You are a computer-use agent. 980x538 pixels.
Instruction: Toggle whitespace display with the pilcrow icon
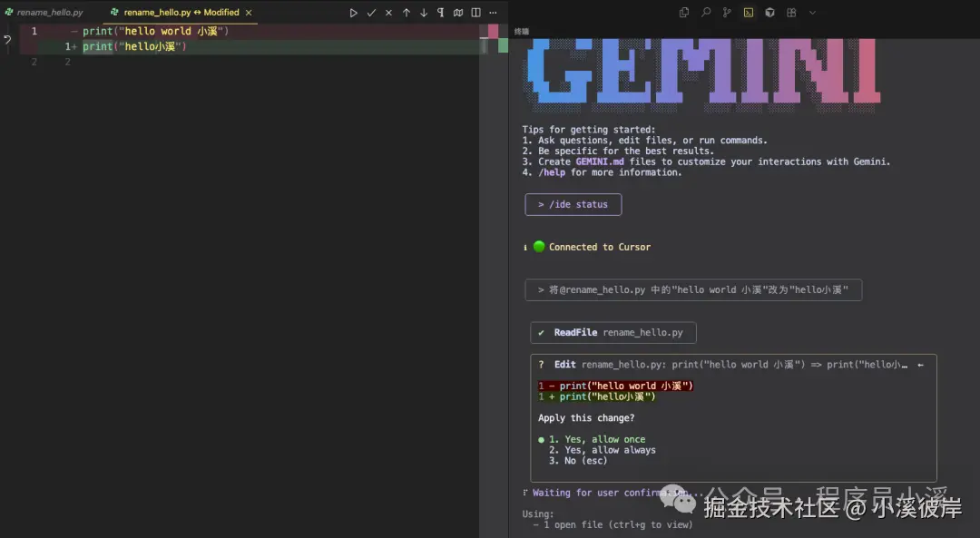pos(441,13)
